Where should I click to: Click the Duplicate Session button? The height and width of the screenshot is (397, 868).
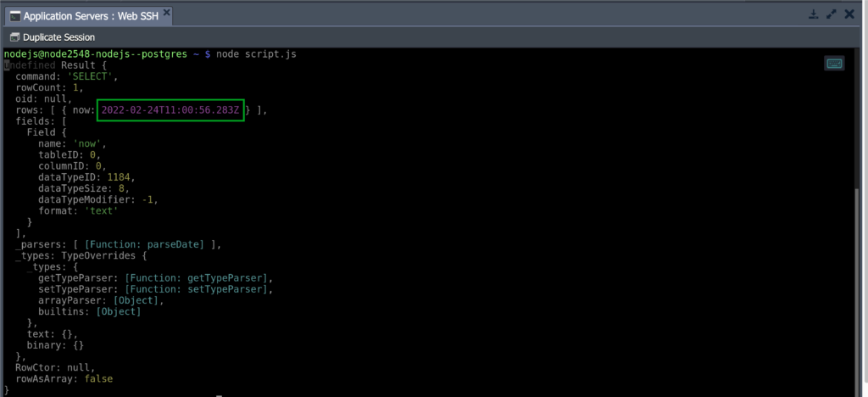[x=53, y=37]
